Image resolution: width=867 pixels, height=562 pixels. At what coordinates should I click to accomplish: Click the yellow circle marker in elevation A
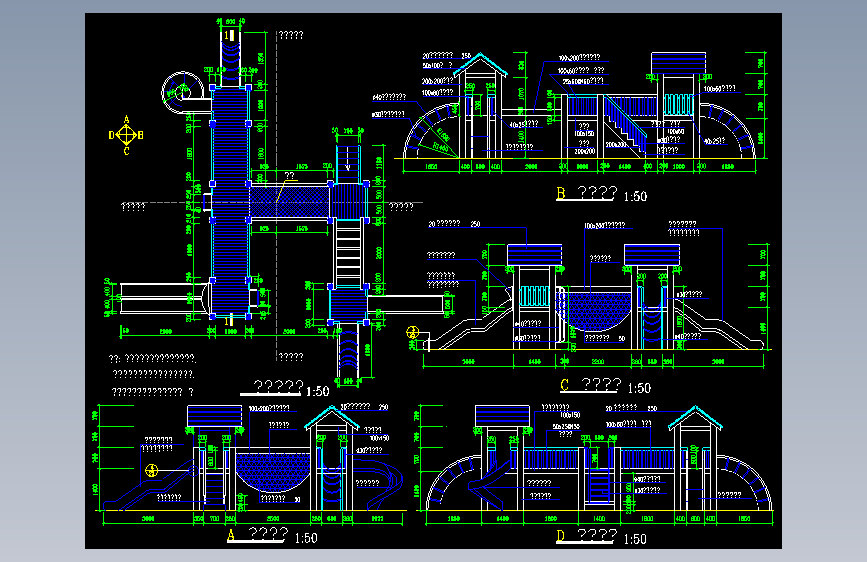152,470
